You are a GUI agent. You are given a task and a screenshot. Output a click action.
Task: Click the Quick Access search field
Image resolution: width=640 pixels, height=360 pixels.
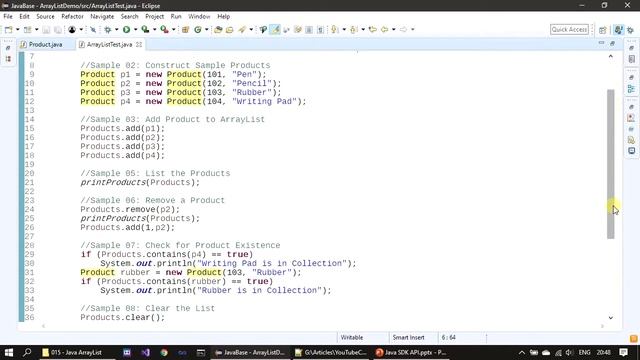click(x=569, y=29)
